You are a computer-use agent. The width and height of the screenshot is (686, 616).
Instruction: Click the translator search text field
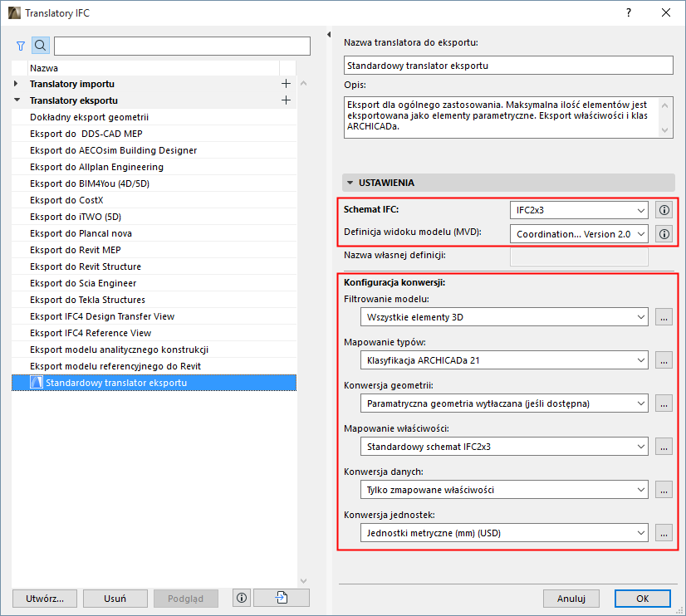(182, 46)
